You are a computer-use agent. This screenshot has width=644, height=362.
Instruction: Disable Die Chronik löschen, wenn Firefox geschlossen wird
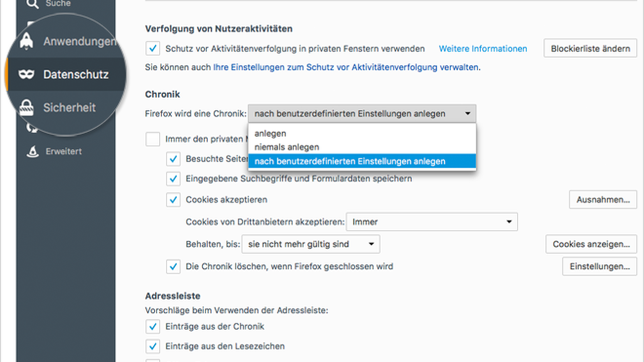point(173,266)
